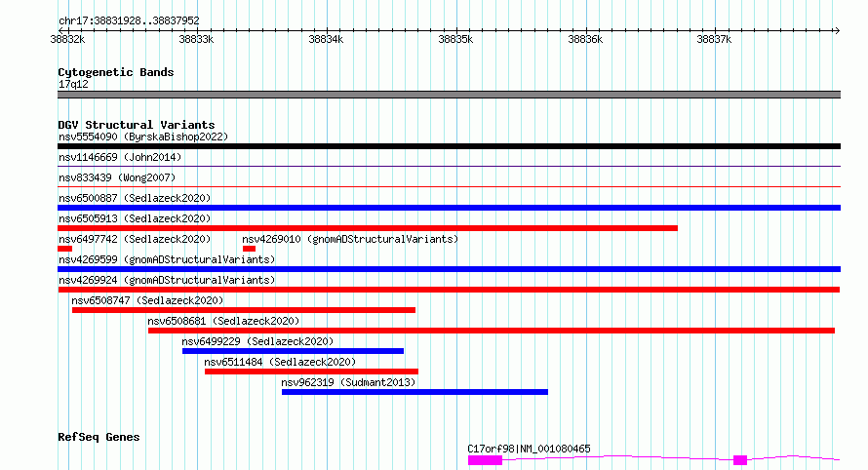Image resolution: width=868 pixels, height=470 pixels.
Task: Click the nsv5554090 (ByrskaBishop2022) label
Action: (x=143, y=137)
